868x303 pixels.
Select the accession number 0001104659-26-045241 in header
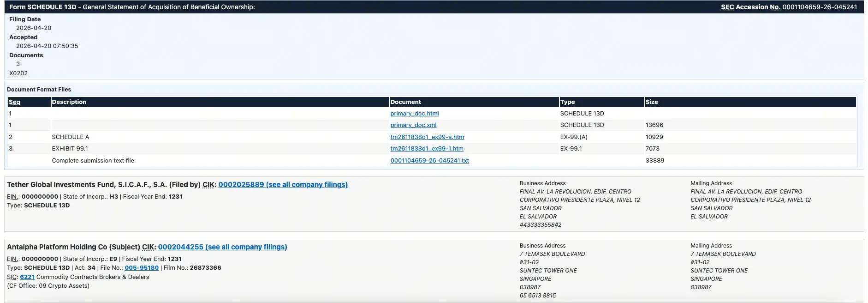(x=820, y=7)
